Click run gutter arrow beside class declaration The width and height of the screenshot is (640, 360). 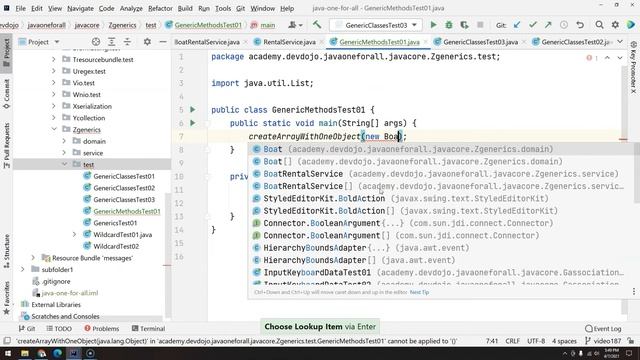tap(193, 109)
